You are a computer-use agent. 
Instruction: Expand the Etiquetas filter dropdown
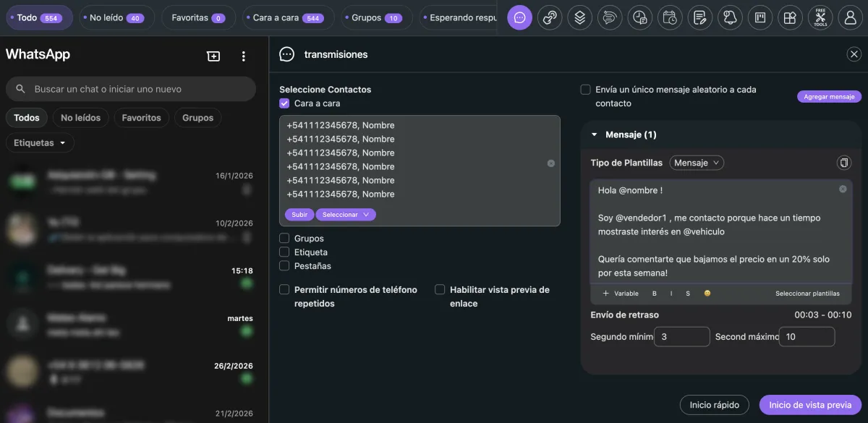tap(40, 142)
